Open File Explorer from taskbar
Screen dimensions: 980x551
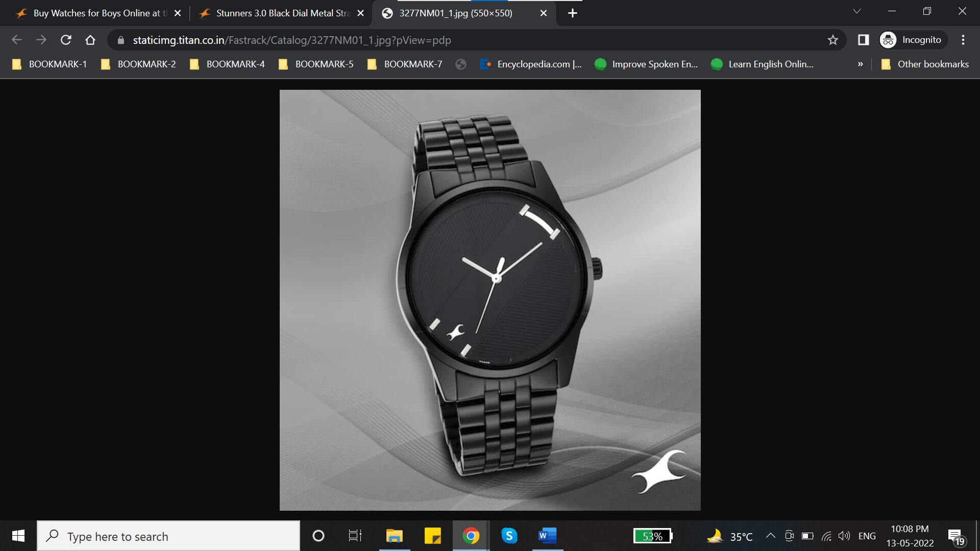pyautogui.click(x=395, y=536)
